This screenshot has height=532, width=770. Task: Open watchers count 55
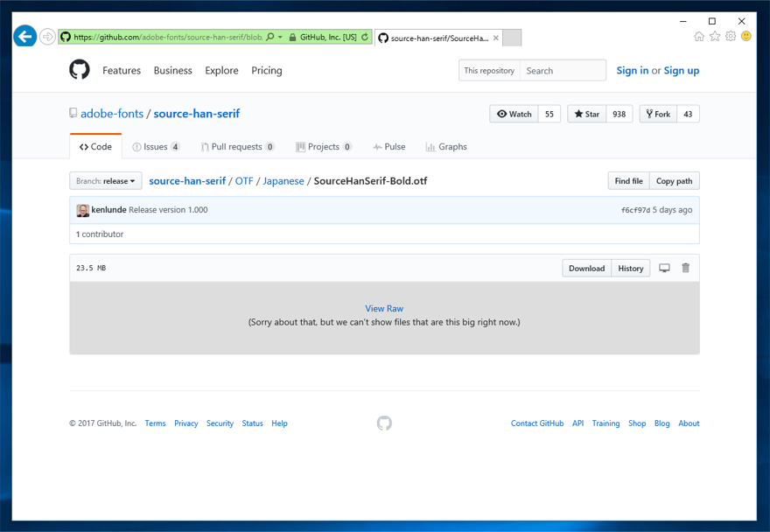549,114
